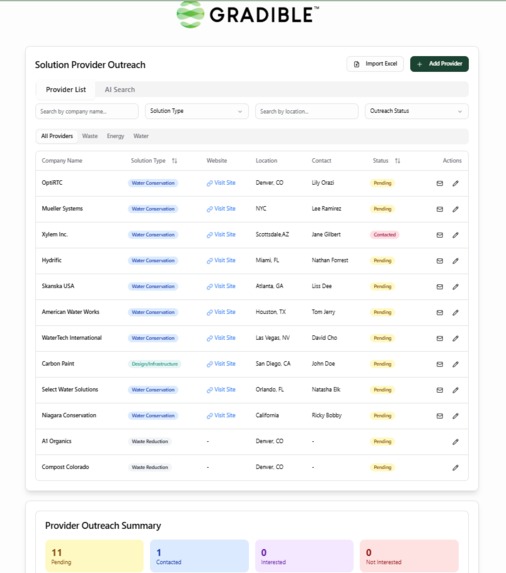Click location San Diego, CA
The image size is (506, 573).
pyautogui.click(x=273, y=364)
